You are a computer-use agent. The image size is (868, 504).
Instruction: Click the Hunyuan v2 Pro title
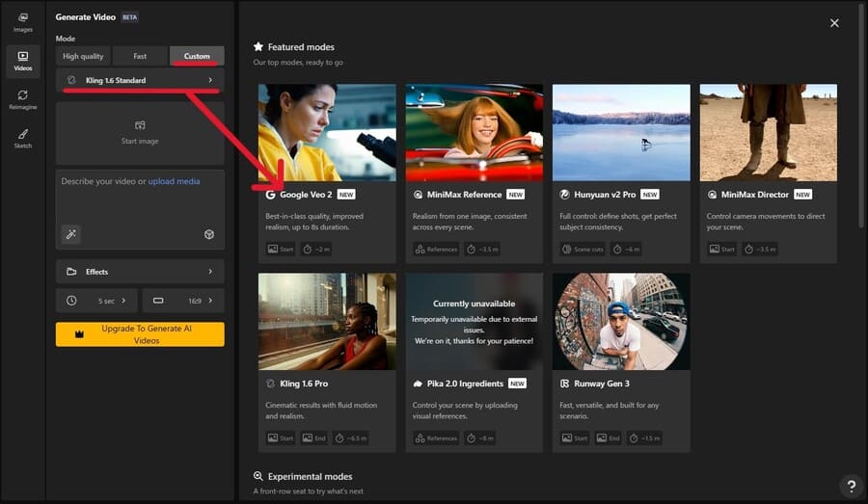tap(605, 195)
